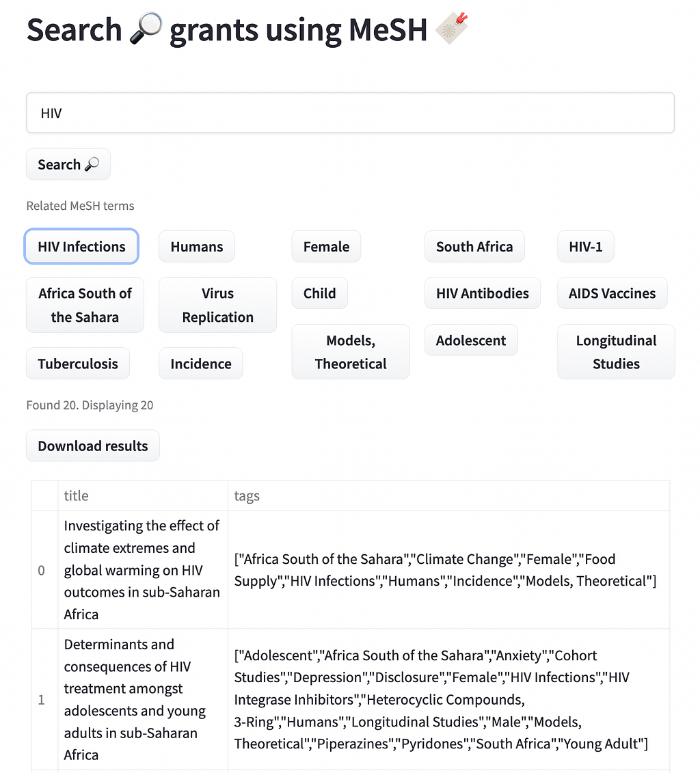Click Africa South of the Sahara term
The image size is (700, 773).
[85, 305]
